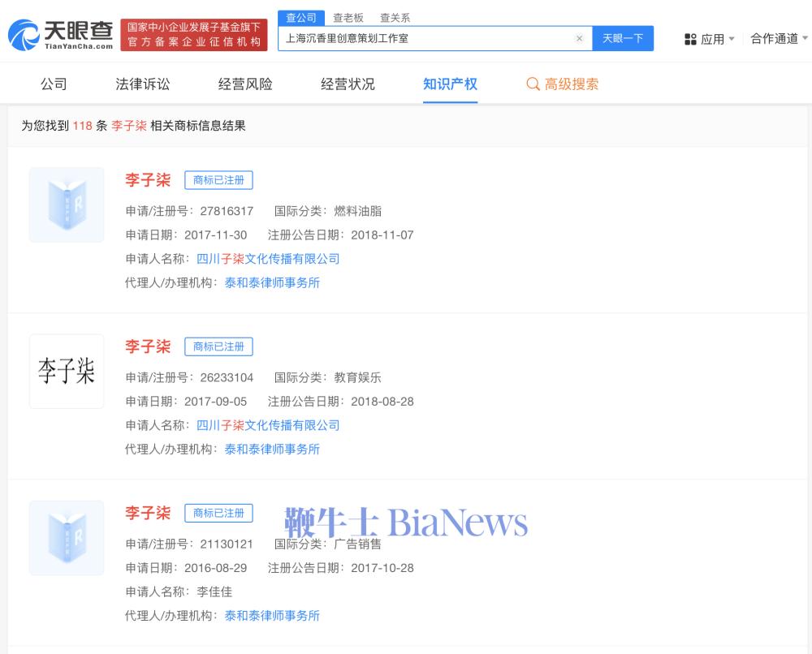The height and width of the screenshot is (654, 812).
Task: Open the 四川子柒文化传播有限公司 applicant link
Action: (270, 258)
